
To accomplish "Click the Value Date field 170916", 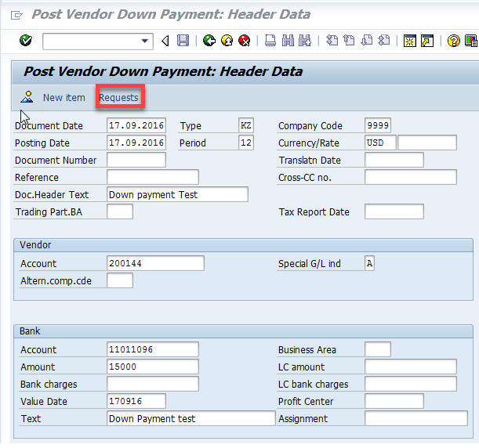I will click(136, 401).
